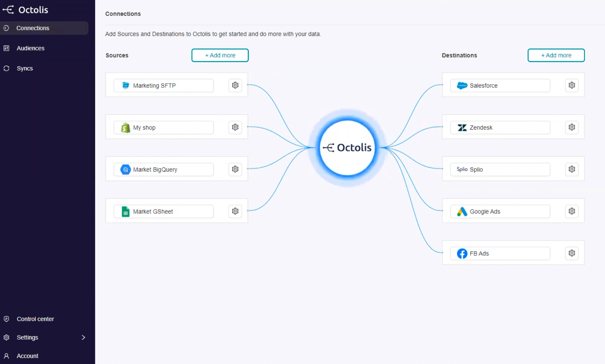
Task: Open settings gear for Market GSheet source
Action: click(235, 211)
